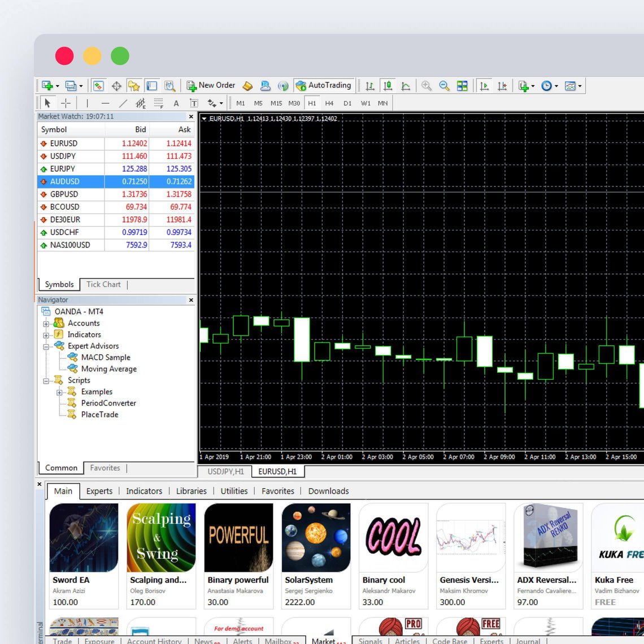Open the tile windows icon
The image size is (644, 644).
tap(462, 86)
